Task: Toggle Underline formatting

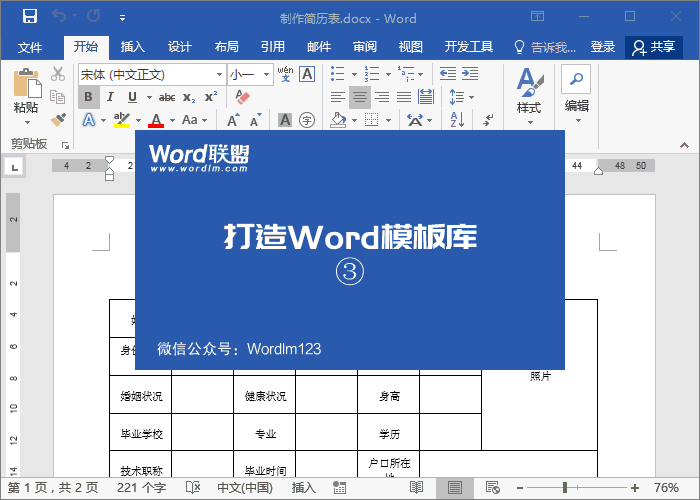Action: point(132,97)
